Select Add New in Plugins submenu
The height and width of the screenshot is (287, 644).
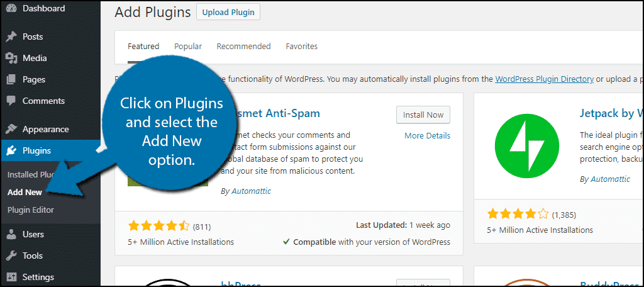pyautogui.click(x=25, y=192)
